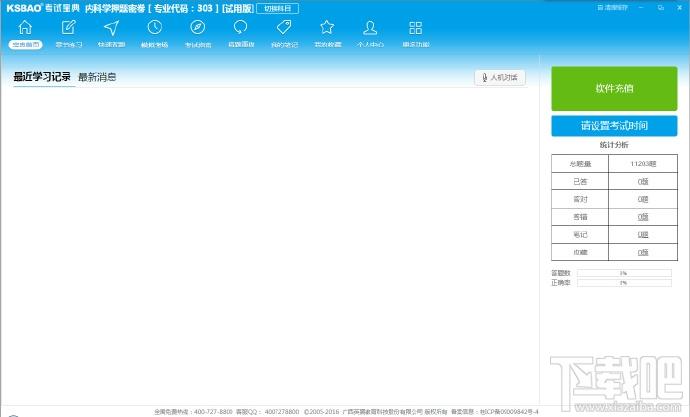Open the paper-plane quick answer icon
The height and width of the screenshot is (417, 690).
pos(111,28)
